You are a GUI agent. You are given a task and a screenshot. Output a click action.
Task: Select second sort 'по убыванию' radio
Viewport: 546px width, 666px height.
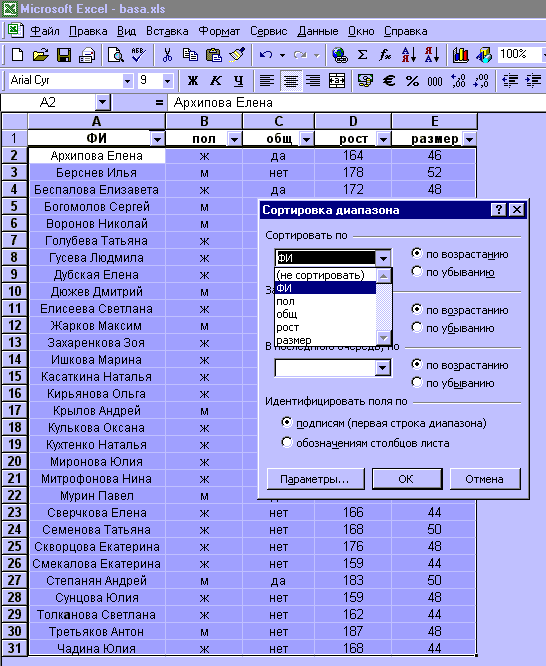coord(417,327)
